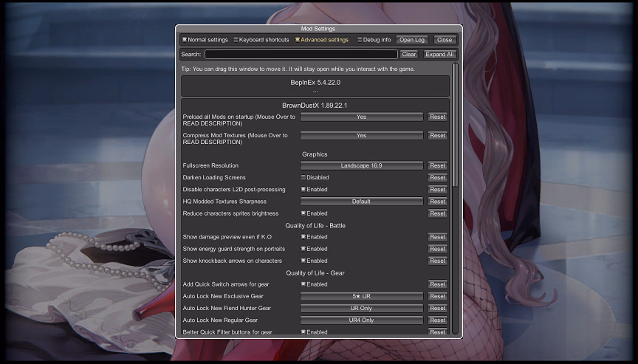Viewport: 638px width, 364px height.
Task: Reset the Compress Mod Textures setting
Action: (x=438, y=136)
